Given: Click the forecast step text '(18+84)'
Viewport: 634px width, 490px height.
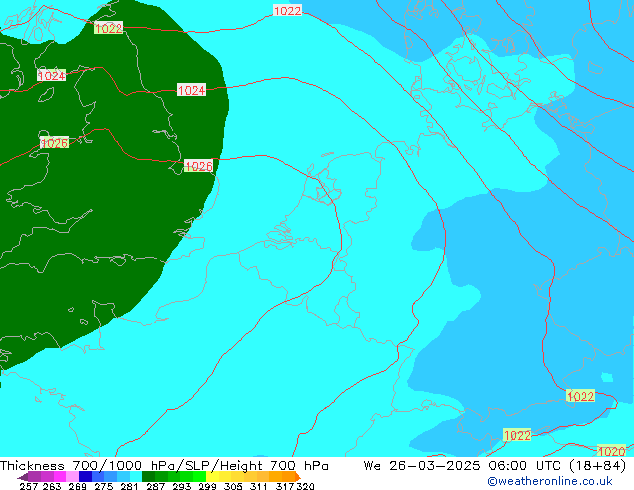Looking at the screenshot, I should pyautogui.click(x=598, y=466).
